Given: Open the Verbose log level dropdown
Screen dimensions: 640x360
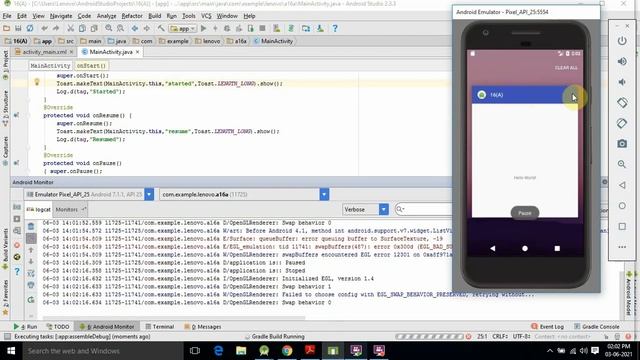Looking at the screenshot, I should 384,209.
